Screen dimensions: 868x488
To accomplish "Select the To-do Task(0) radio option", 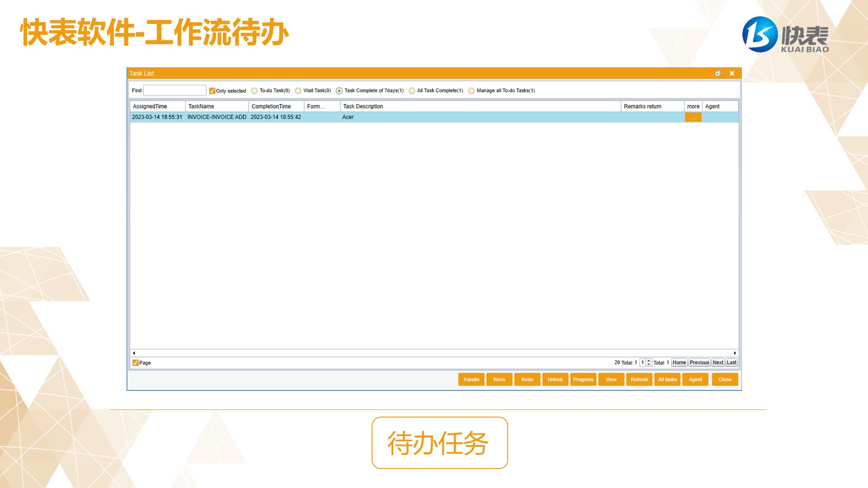I will (255, 91).
